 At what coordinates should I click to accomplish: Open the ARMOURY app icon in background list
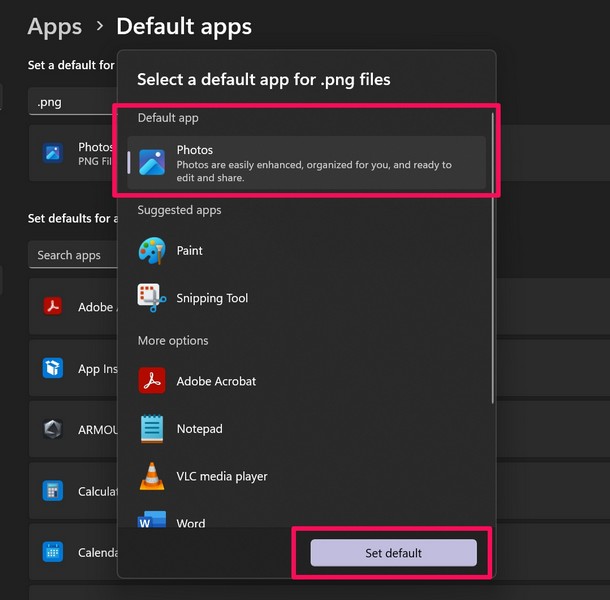point(53,429)
